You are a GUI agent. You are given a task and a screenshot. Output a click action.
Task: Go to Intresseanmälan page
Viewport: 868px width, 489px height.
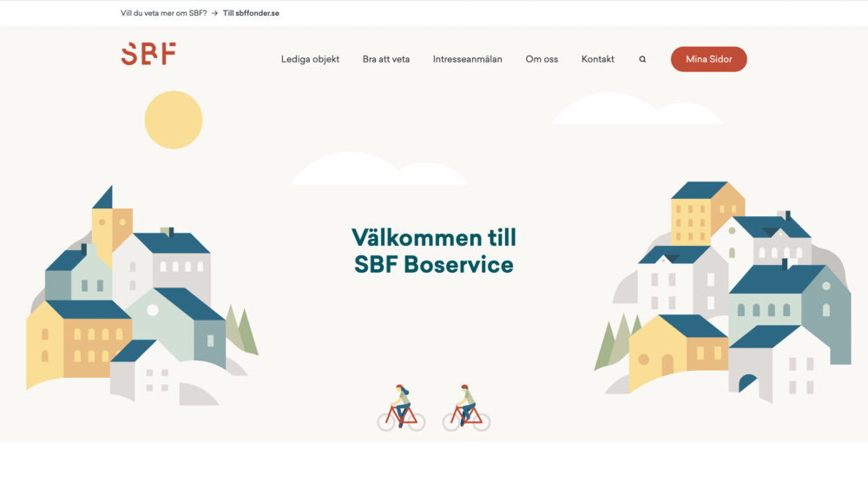(x=467, y=59)
